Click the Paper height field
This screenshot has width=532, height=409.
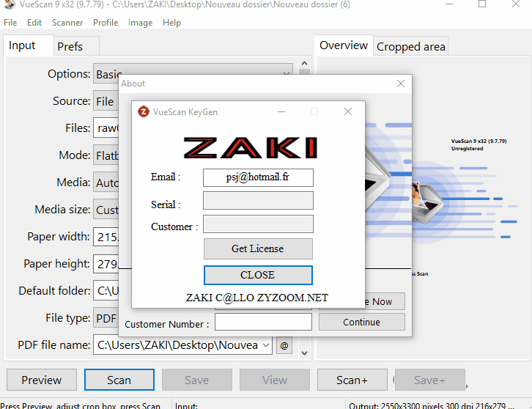tap(106, 264)
